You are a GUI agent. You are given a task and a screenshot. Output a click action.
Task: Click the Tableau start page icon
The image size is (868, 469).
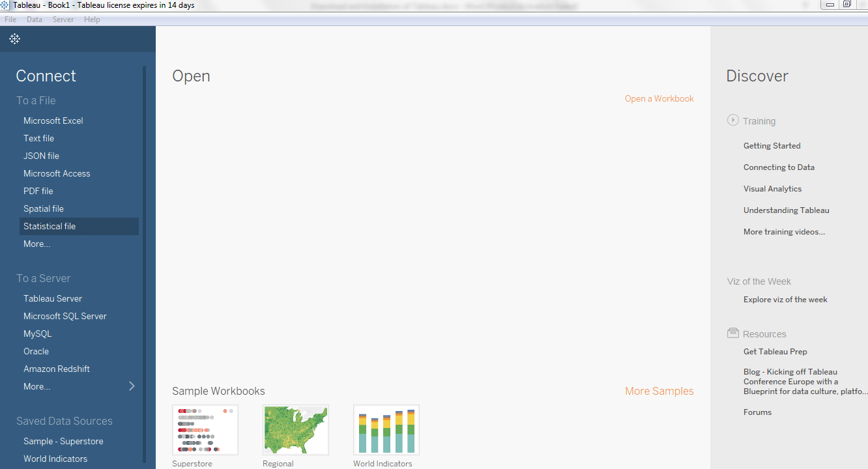pos(14,39)
